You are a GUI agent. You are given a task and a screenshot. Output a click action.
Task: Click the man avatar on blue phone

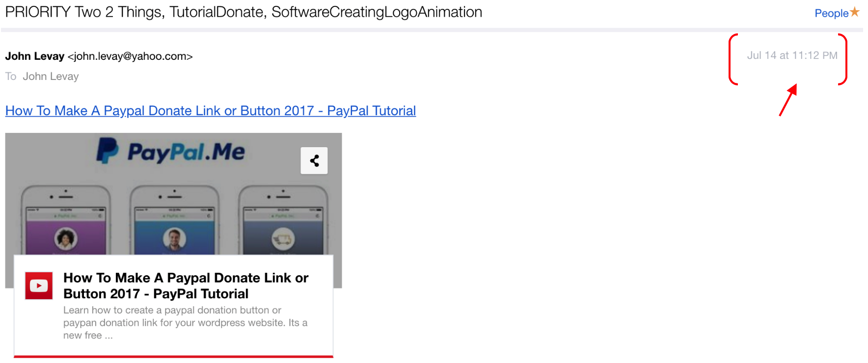(174, 238)
